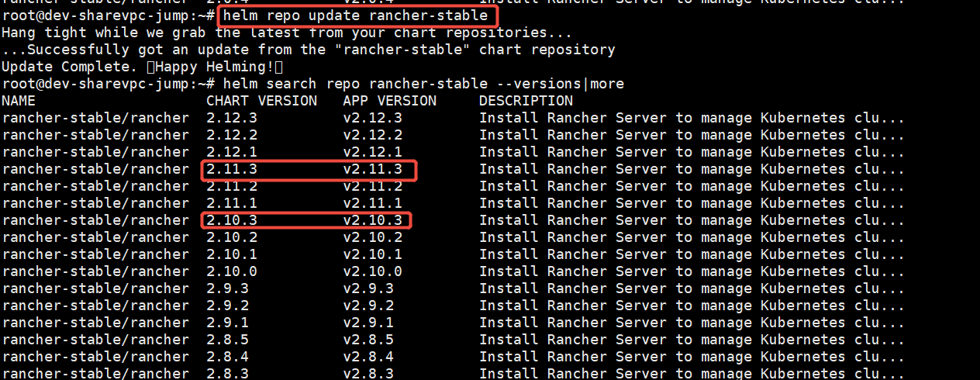Click the "Update Complete. Happy Helming!" line
The image size is (980, 380).
[x=142, y=67]
